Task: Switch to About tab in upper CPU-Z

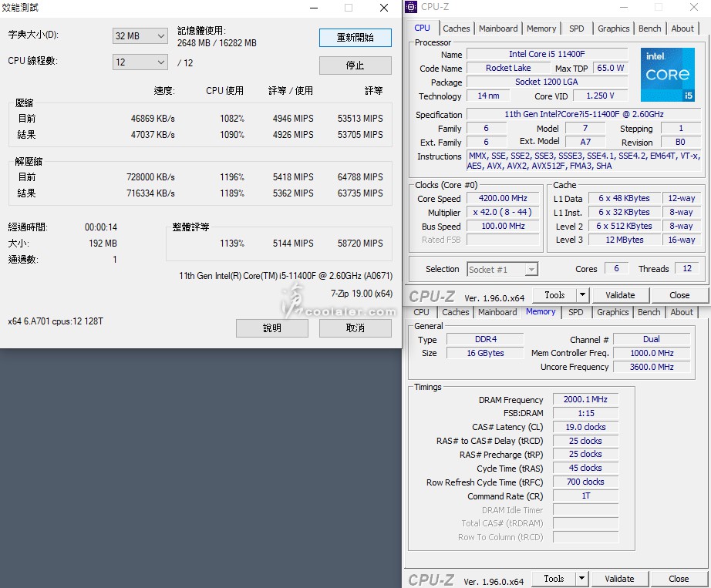Action: [682, 29]
